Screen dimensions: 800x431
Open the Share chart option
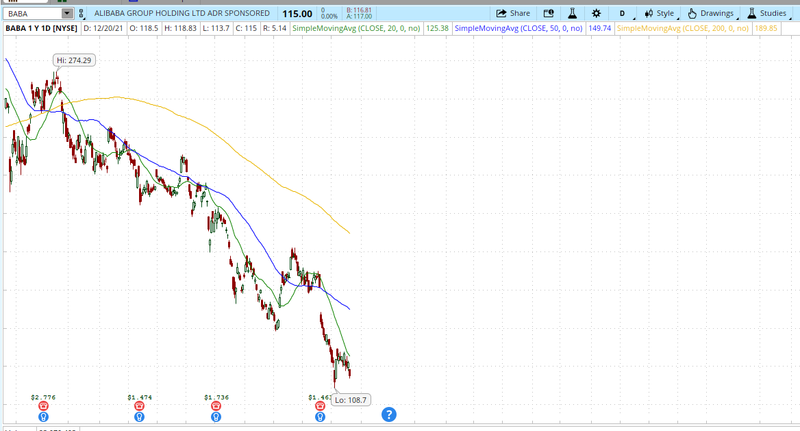click(513, 13)
